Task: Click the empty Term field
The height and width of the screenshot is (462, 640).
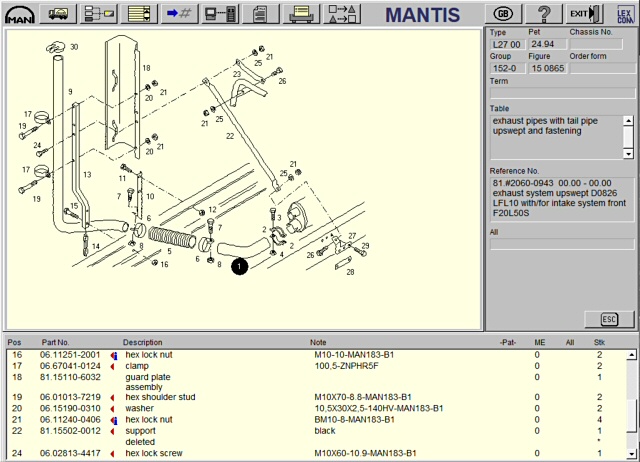Action: 562,93
